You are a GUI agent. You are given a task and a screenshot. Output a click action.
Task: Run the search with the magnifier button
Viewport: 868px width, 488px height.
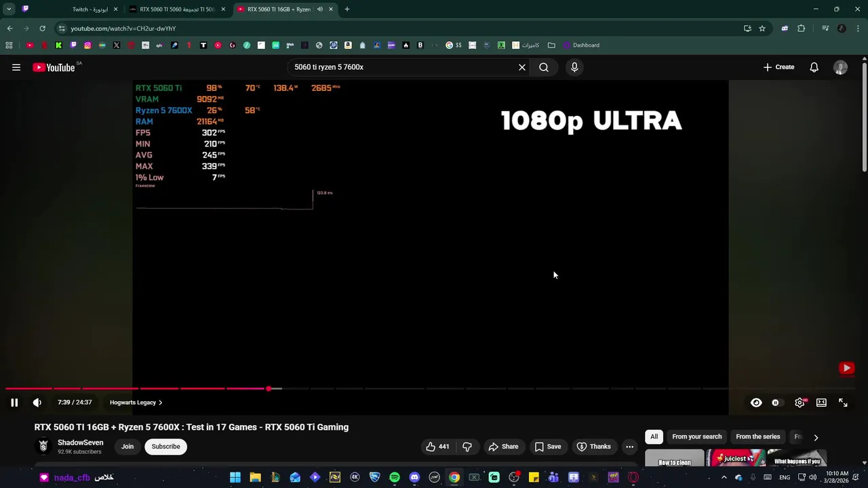544,67
